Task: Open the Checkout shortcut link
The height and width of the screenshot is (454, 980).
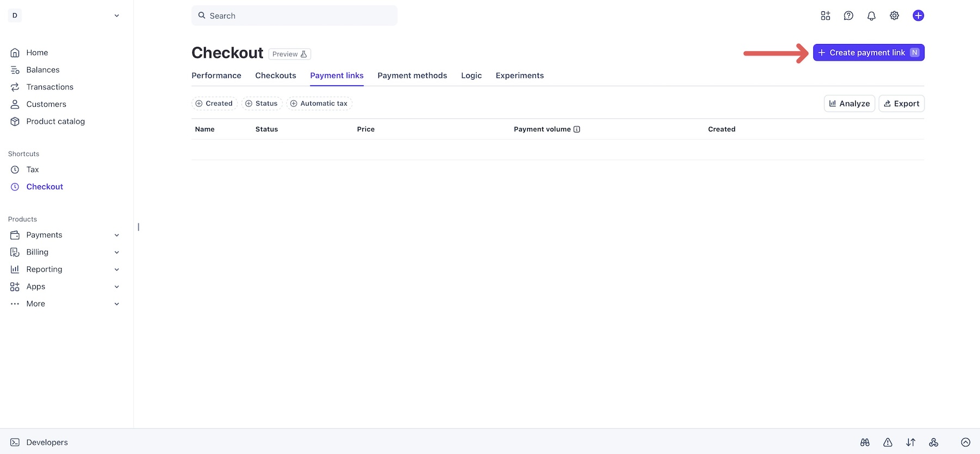Action: click(x=45, y=187)
